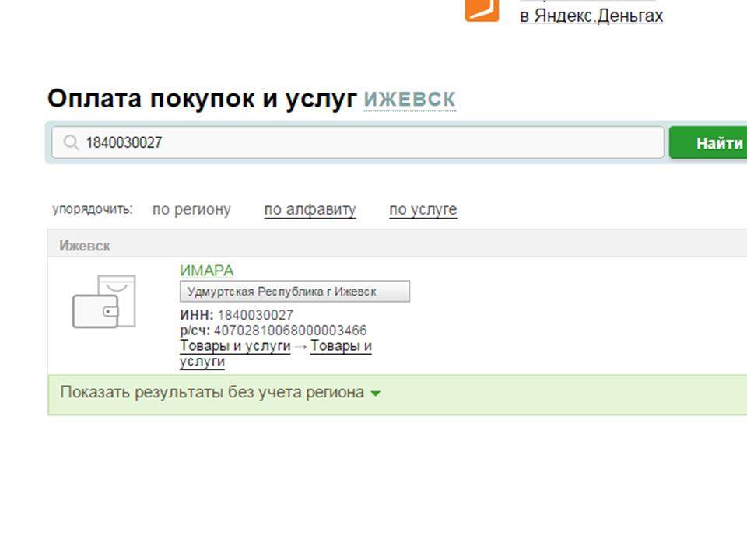Image resolution: width=747 pixels, height=560 pixels.
Task: Change the region via the ИЖЕВСК link
Action: pos(410,100)
